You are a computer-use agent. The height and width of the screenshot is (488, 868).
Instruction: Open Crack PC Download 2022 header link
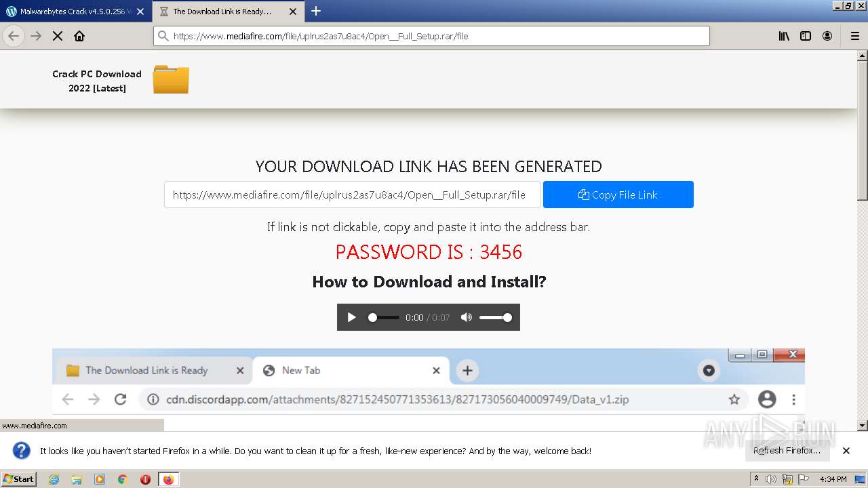point(97,81)
